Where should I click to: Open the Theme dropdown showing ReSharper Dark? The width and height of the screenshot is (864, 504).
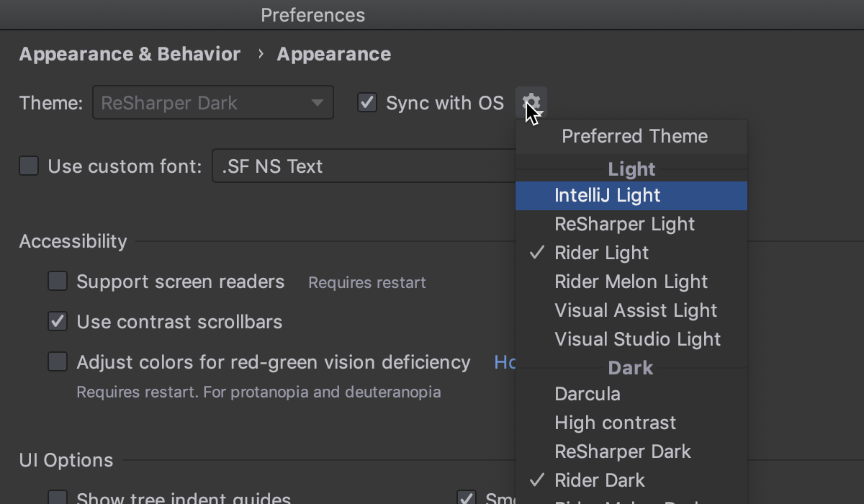coord(213,102)
